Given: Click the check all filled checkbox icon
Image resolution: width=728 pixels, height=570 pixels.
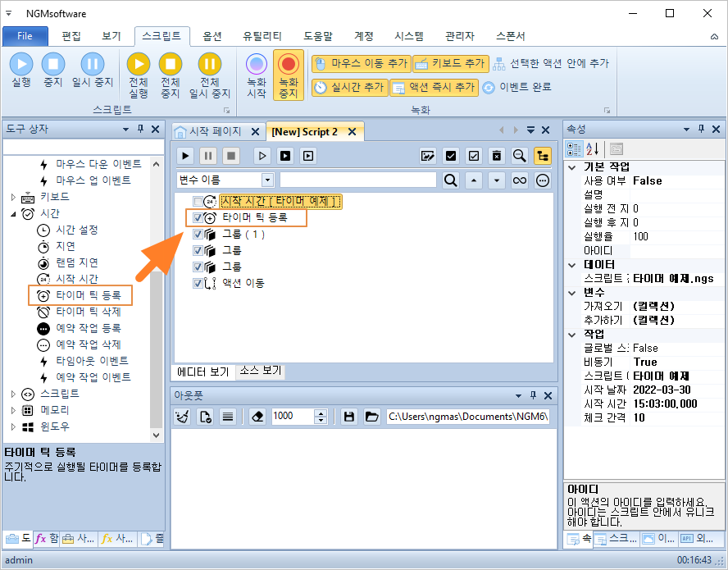Looking at the screenshot, I should click(x=450, y=156).
